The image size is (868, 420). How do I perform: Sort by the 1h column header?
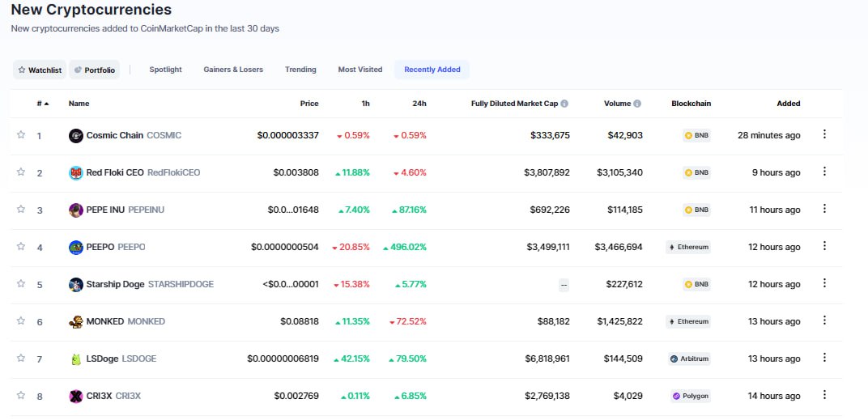(365, 104)
